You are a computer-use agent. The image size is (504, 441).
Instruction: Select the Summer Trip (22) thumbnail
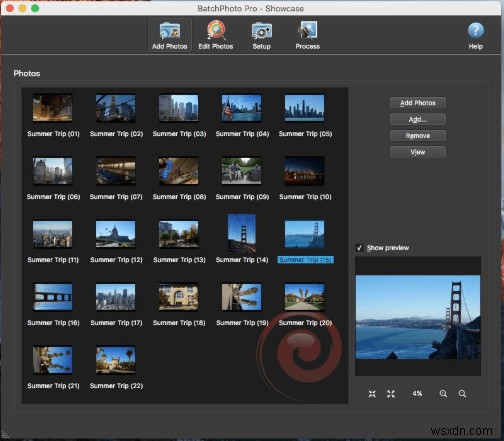116,360
